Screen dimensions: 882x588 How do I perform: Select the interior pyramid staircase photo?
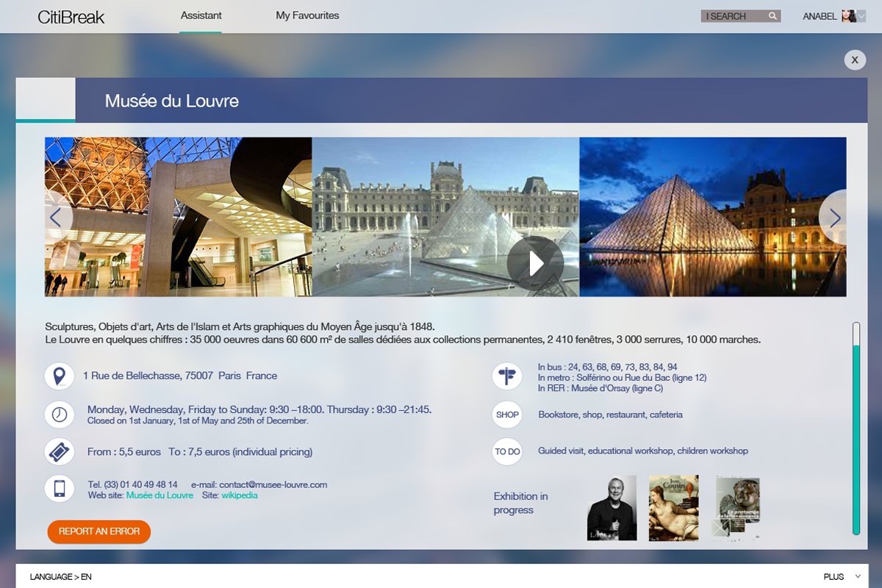click(179, 217)
